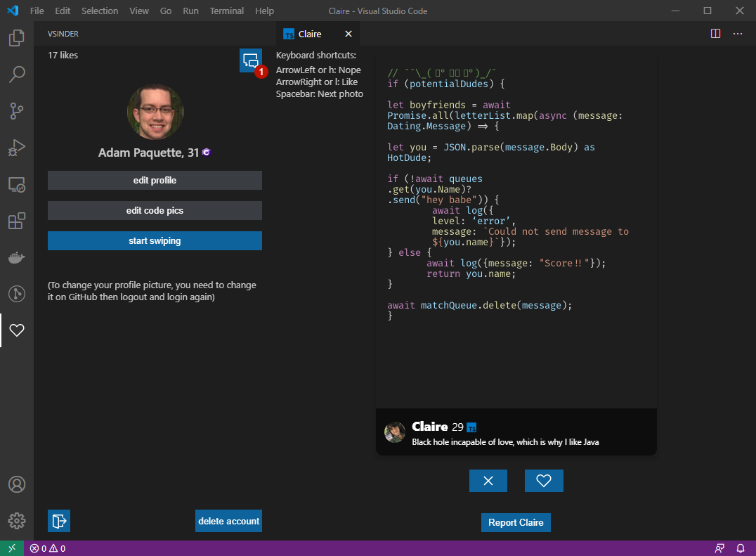
Task: Open the Selection menu
Action: [x=100, y=11]
